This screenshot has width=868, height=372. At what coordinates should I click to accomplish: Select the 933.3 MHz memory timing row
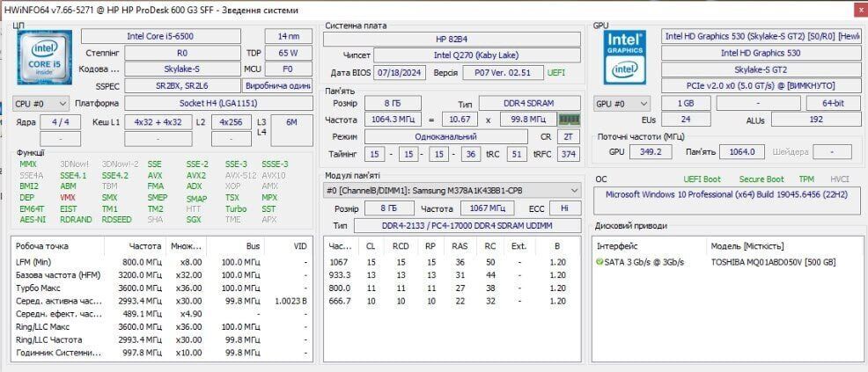click(x=449, y=274)
